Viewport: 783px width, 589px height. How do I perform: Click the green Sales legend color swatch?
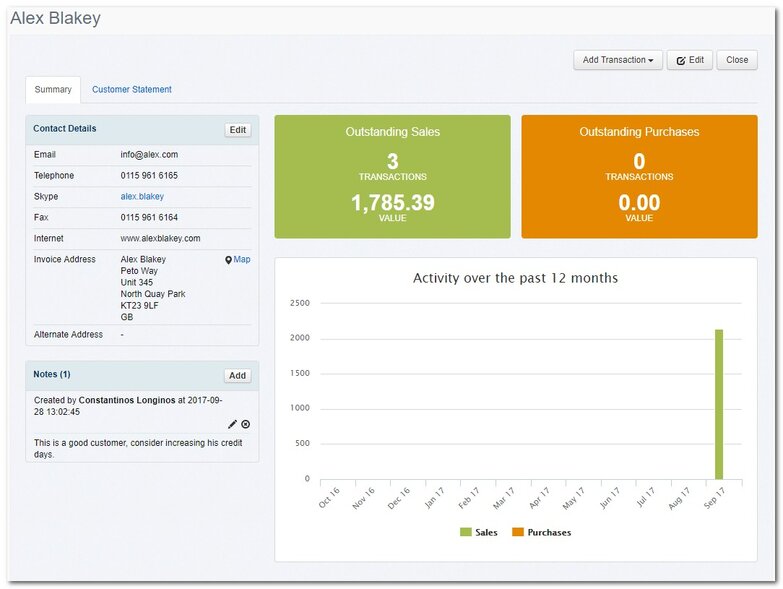(x=466, y=533)
